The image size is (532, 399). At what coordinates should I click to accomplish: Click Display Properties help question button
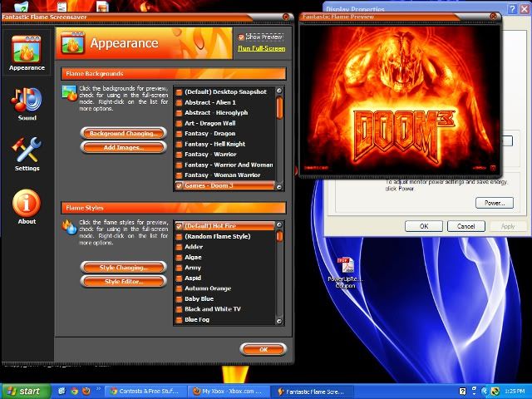point(512,9)
